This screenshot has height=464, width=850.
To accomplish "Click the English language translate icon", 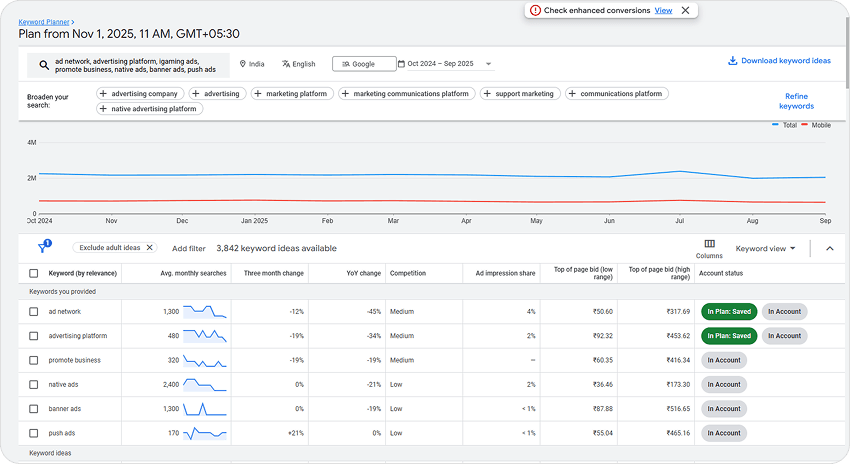I will [x=286, y=64].
